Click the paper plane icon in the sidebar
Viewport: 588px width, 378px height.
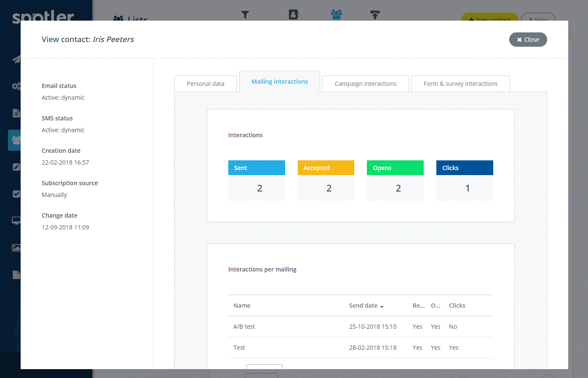(16, 59)
